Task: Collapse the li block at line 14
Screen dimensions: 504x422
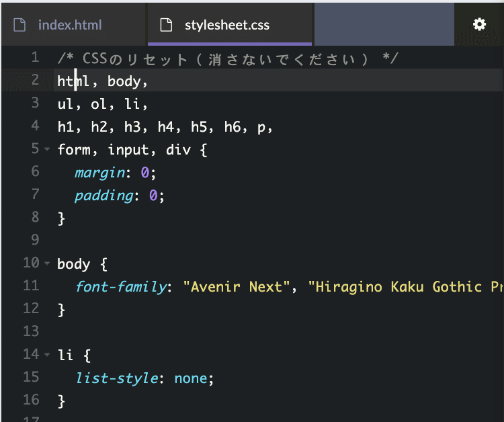Action: [x=47, y=355]
